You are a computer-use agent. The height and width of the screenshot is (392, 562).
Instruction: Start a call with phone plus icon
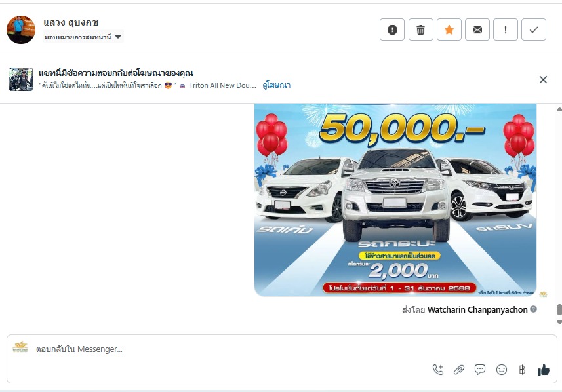437,370
